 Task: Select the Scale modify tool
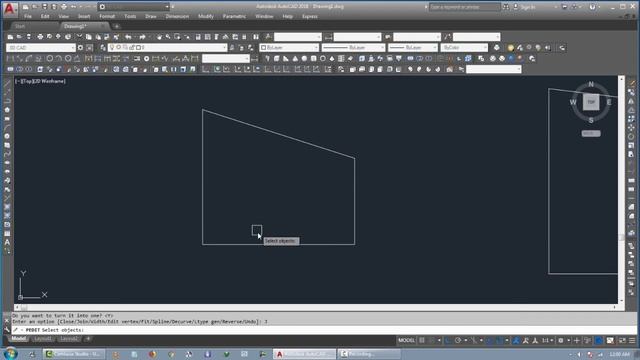(631, 146)
